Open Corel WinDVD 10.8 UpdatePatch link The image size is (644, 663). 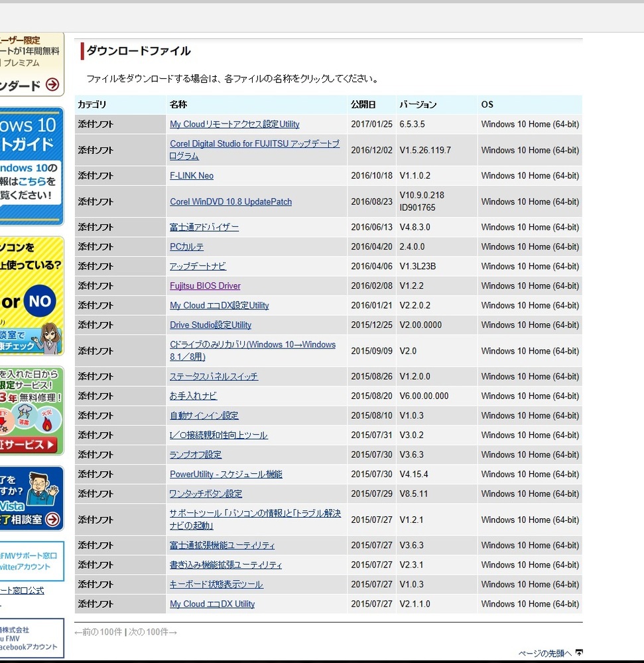[x=231, y=202]
